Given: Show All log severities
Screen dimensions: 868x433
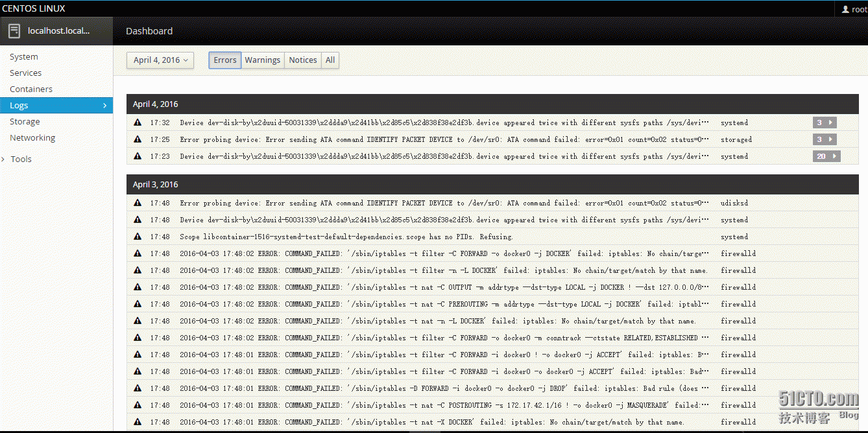Looking at the screenshot, I should click(330, 60).
